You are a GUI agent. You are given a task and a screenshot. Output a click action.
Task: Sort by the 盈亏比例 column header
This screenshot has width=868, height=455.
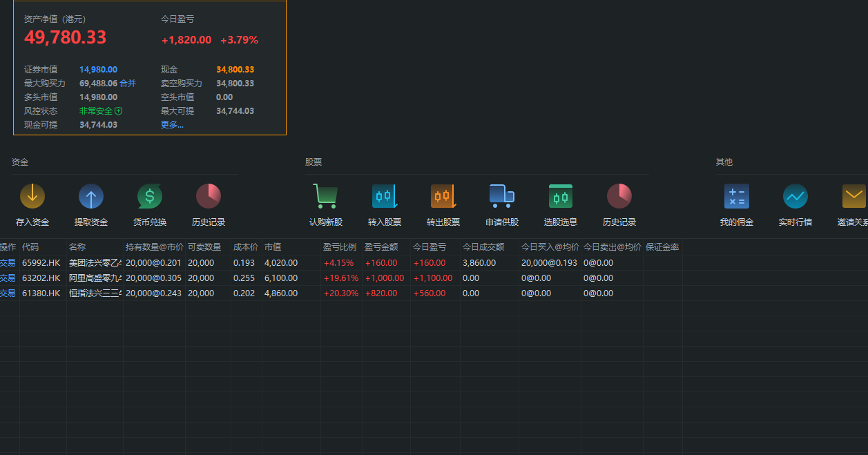click(341, 247)
